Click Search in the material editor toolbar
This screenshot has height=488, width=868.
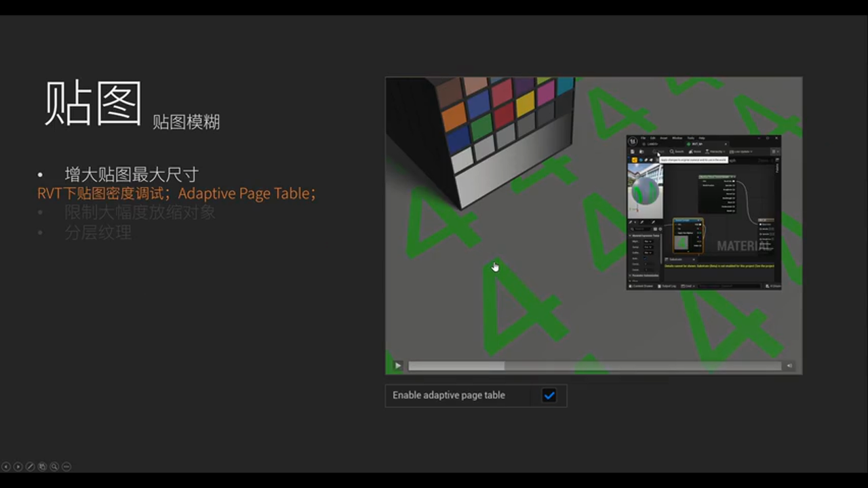[677, 152]
